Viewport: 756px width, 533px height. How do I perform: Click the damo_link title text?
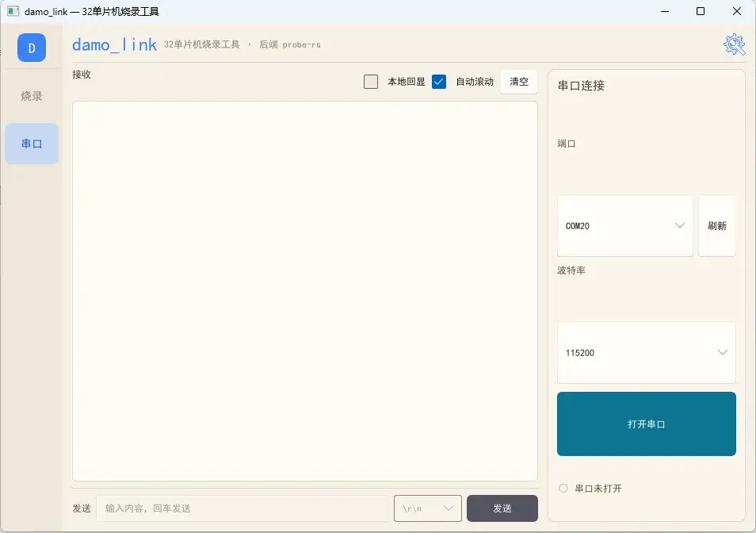tap(114, 45)
